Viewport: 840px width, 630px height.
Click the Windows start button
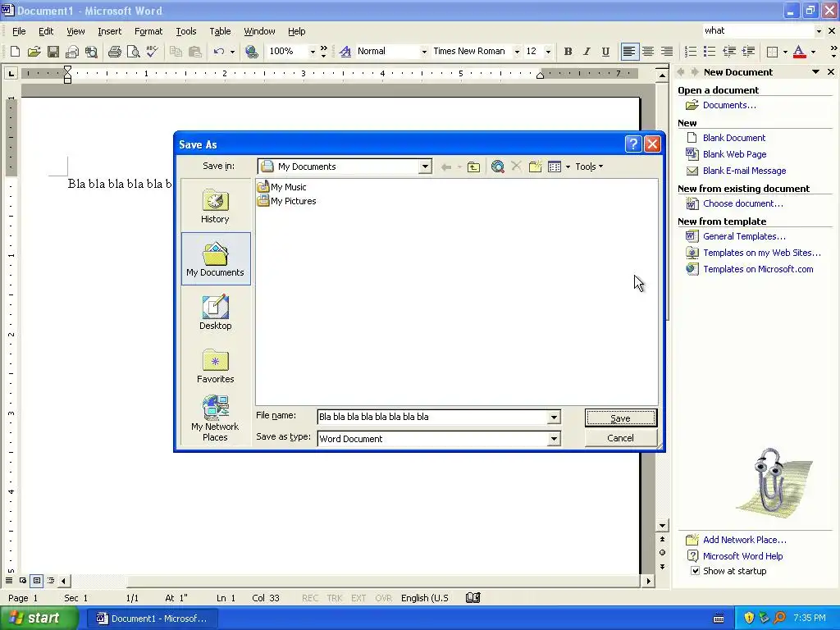click(38, 618)
